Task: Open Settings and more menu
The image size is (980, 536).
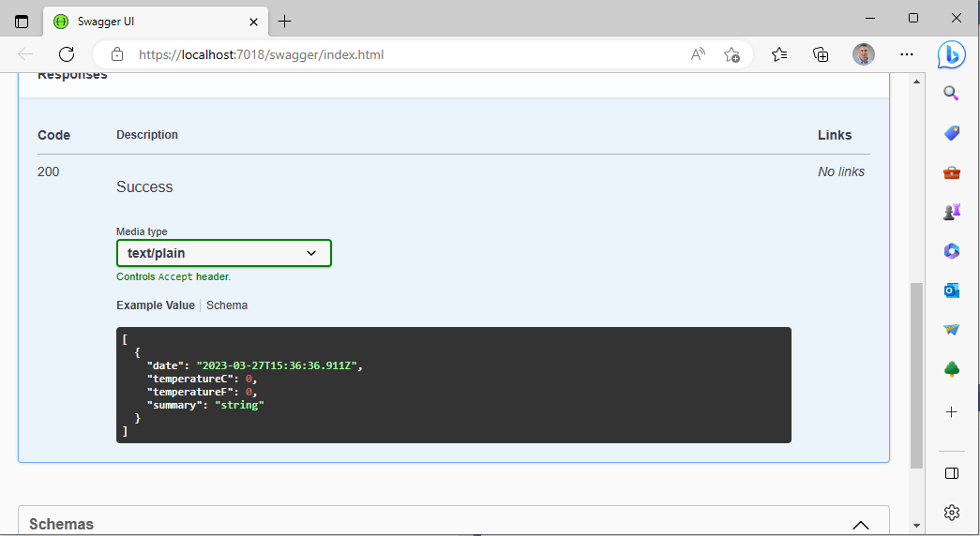Action: 906,54
